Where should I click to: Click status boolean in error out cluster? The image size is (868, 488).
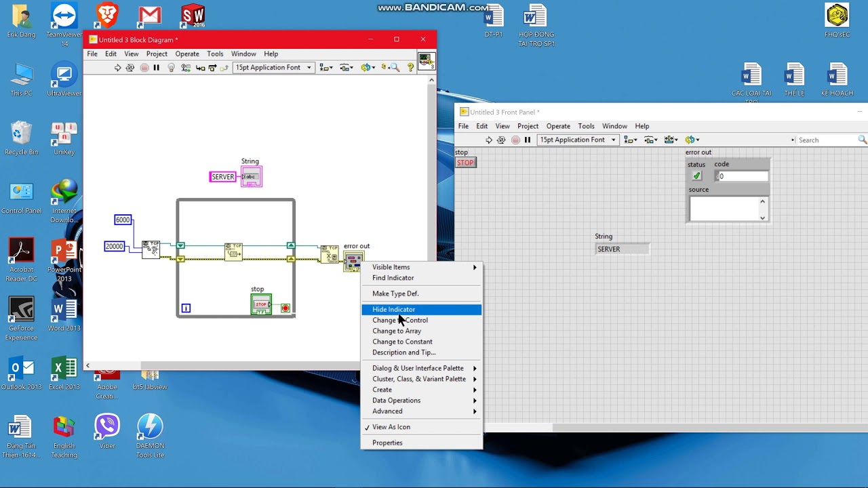click(x=696, y=176)
